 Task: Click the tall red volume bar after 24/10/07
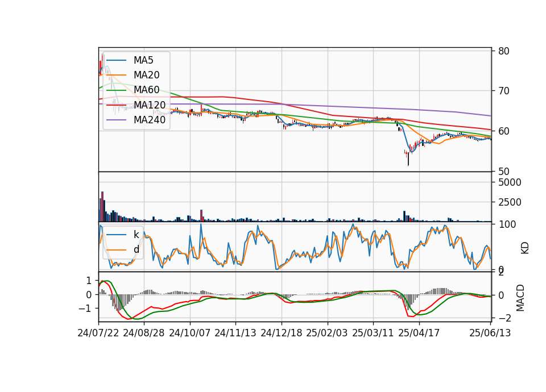201,216
